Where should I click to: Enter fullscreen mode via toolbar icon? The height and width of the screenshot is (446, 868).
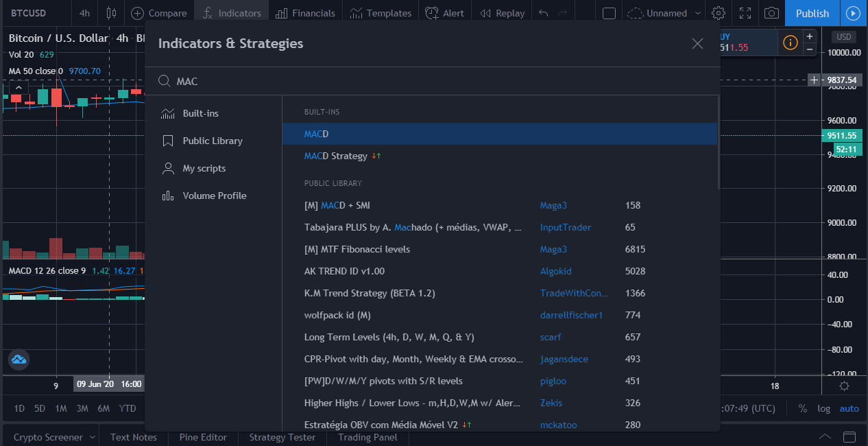click(745, 13)
